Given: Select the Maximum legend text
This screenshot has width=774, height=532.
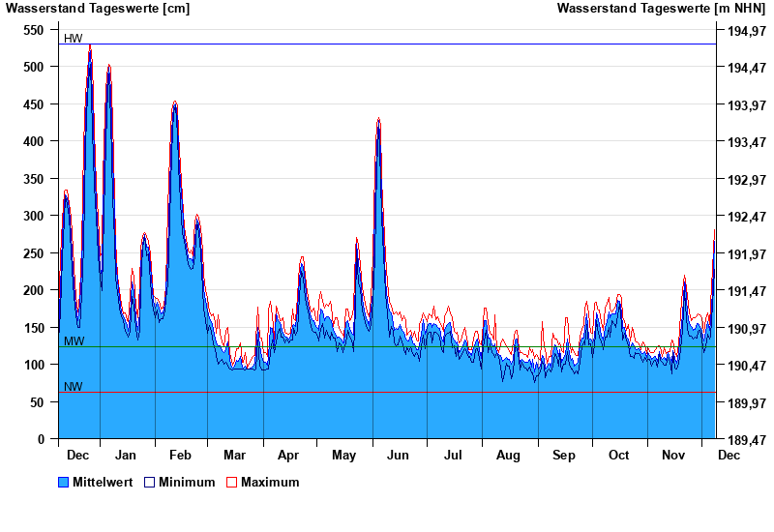Looking at the screenshot, I should click(x=270, y=482).
